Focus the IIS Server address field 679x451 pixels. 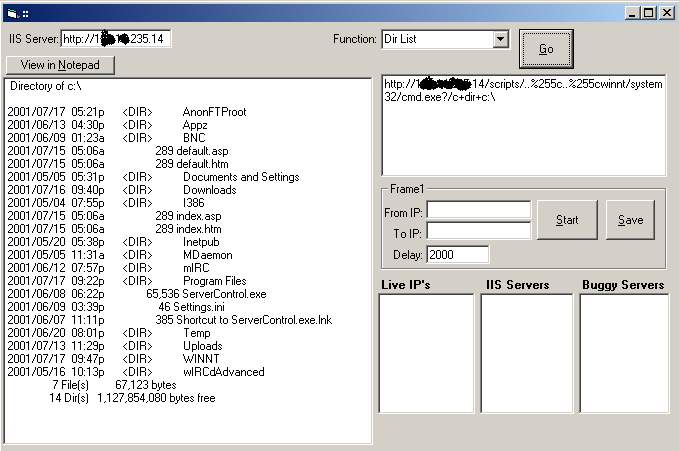(116, 39)
